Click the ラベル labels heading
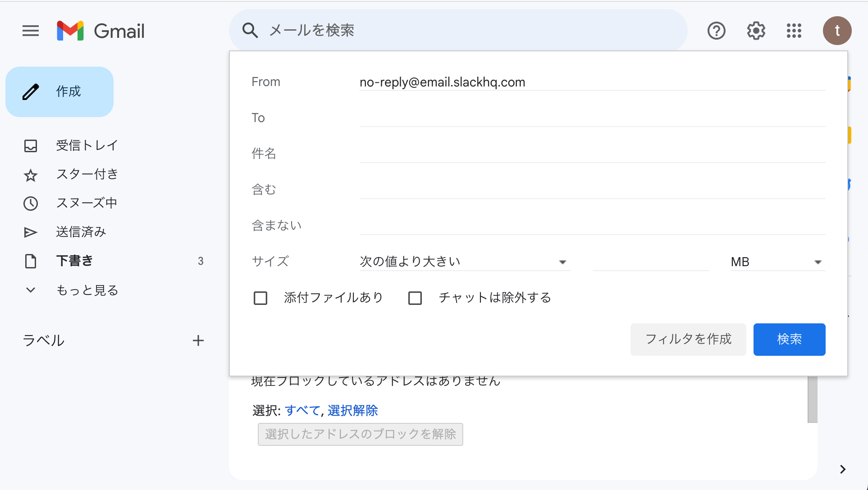The height and width of the screenshot is (490, 868). [44, 340]
